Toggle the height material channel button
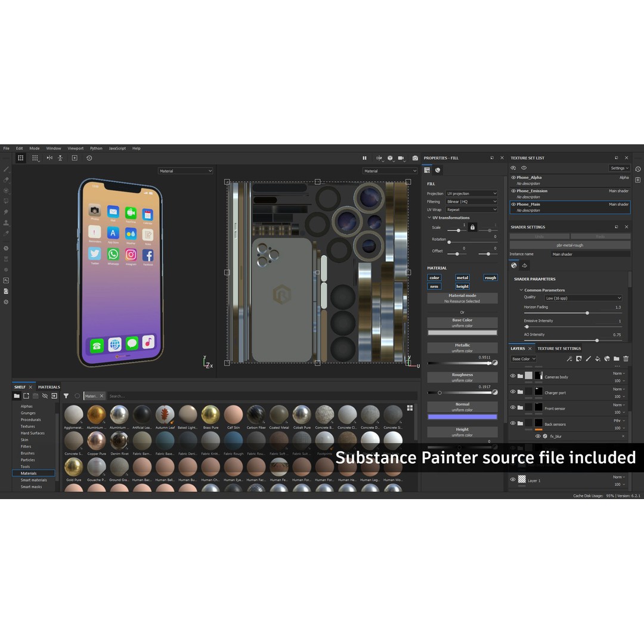The image size is (644, 644). (463, 286)
